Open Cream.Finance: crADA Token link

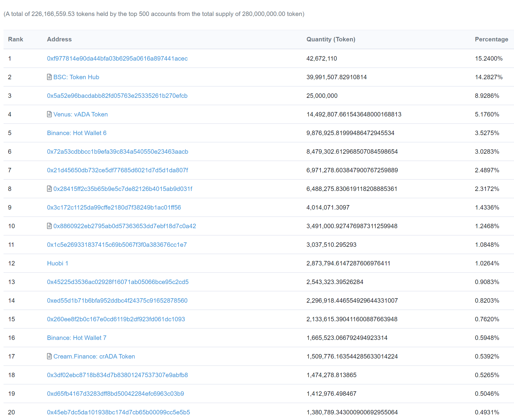tap(94, 356)
